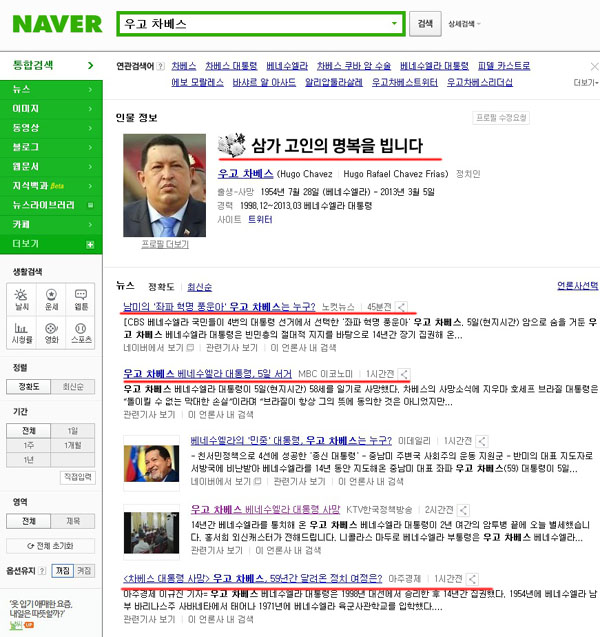Set period filter to 1일
This screenshot has width=600, height=637.
point(73,431)
